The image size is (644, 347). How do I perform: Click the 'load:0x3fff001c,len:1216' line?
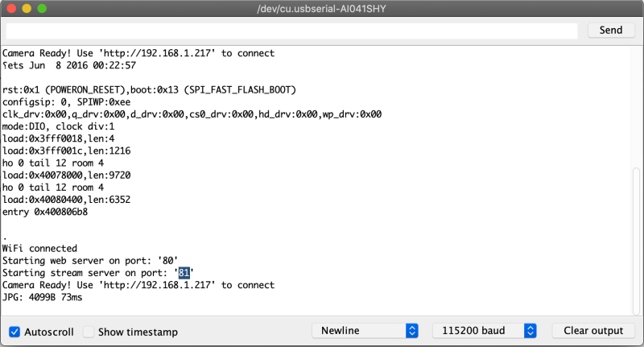[66, 151]
